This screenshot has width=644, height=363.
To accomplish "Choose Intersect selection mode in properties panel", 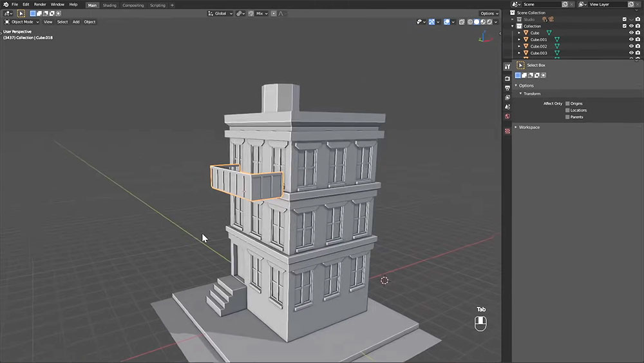I will coord(544,75).
